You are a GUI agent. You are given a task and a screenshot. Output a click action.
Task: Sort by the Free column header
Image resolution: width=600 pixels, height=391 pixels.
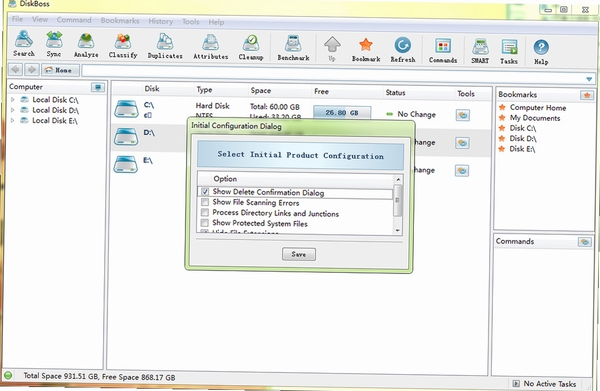click(321, 91)
